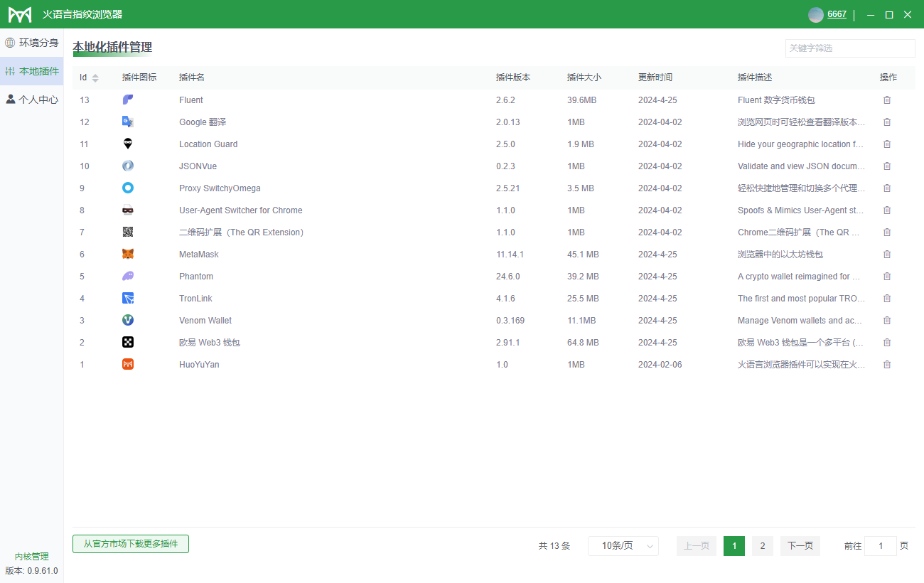The width and height of the screenshot is (924, 583).
Task: Delete the Fluent plugin via trash icon
Action: (x=886, y=100)
